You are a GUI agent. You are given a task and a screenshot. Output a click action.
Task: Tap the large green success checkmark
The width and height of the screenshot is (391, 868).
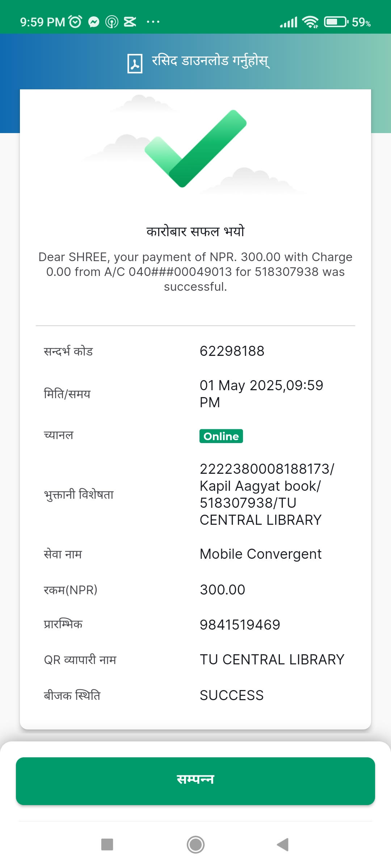point(195,148)
